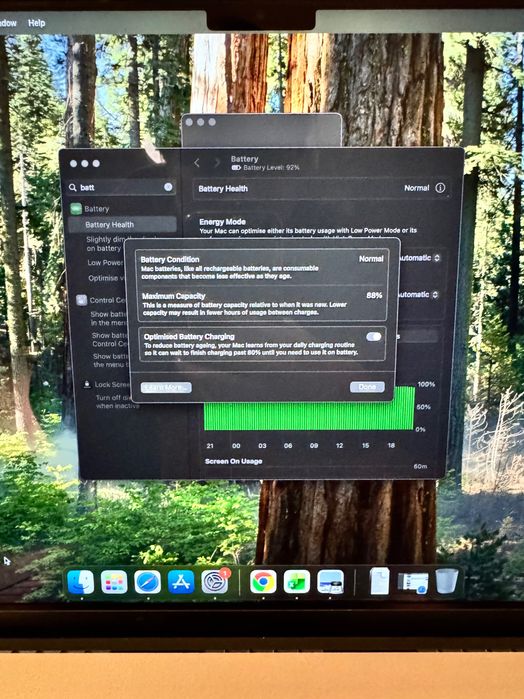Open Launchpad from the dock
The image size is (524, 699).
114,582
